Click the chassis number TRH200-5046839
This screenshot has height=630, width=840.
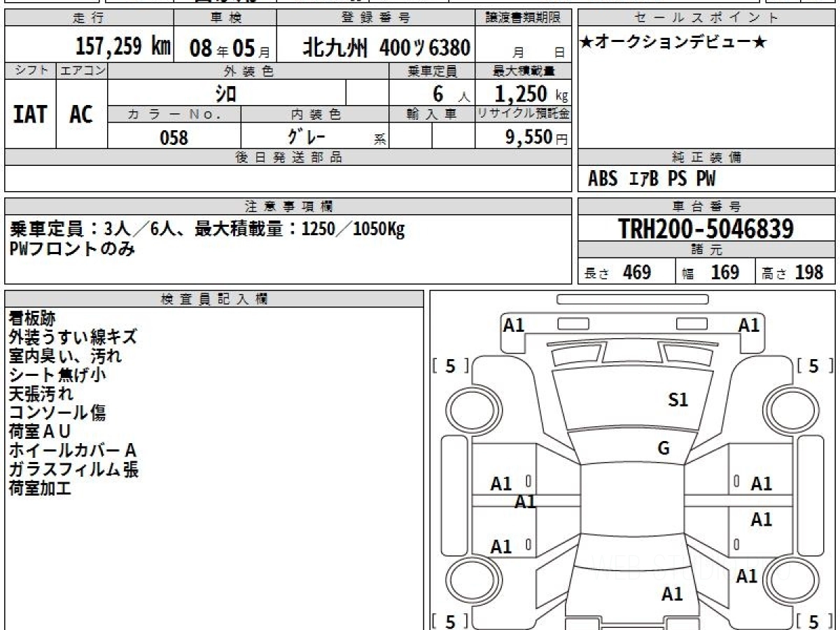pos(706,229)
